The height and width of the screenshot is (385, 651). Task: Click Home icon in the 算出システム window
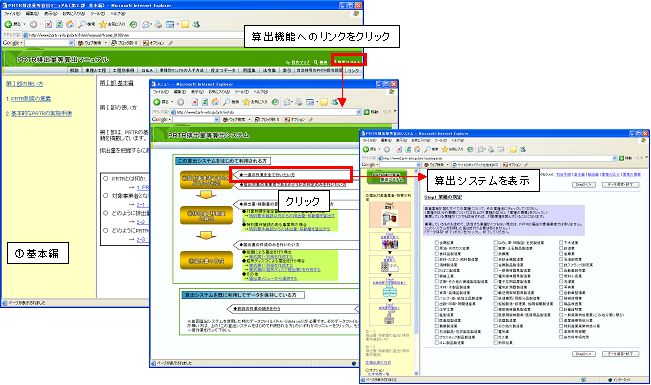[417, 149]
